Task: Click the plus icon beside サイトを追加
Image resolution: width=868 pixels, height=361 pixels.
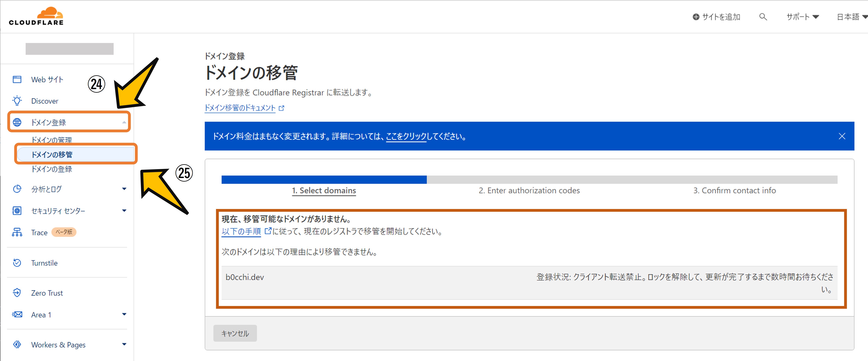Action: [x=696, y=17]
